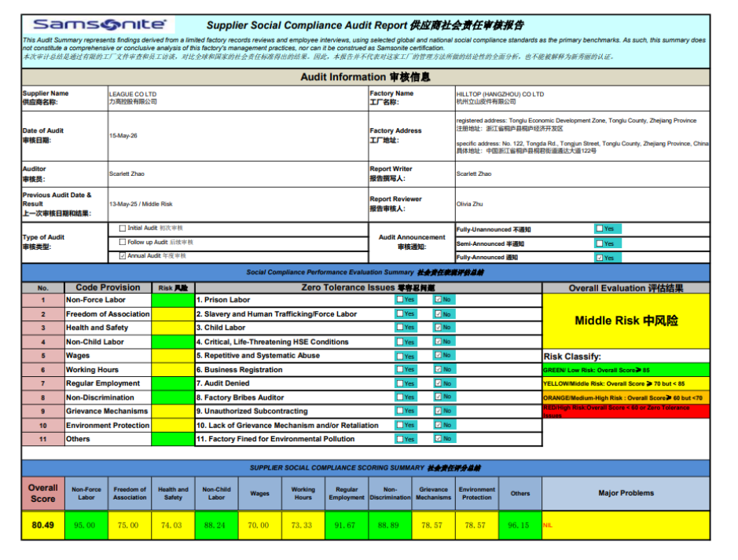
Task: Select the Middle Risk overall evaluation box
Action: (626, 321)
